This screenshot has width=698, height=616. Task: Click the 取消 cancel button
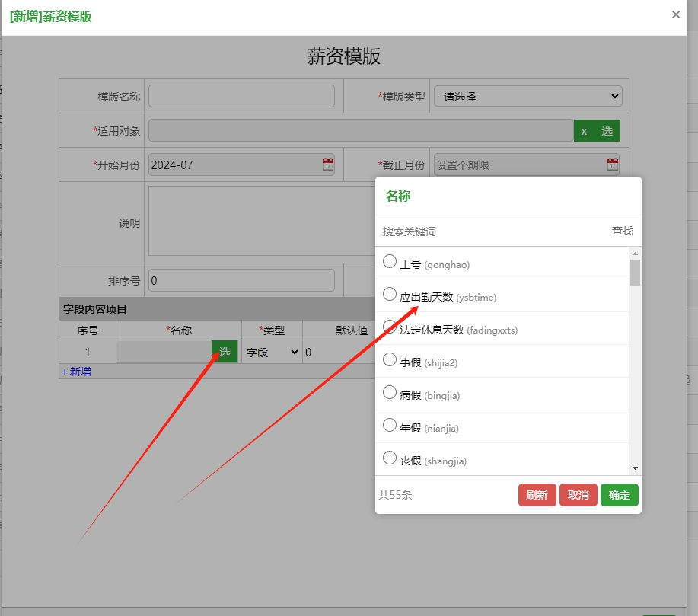tap(578, 495)
